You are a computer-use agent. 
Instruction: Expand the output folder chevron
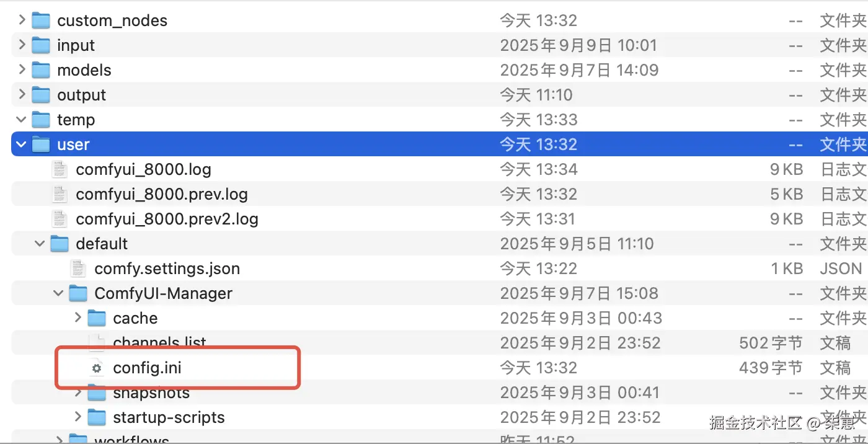click(22, 94)
